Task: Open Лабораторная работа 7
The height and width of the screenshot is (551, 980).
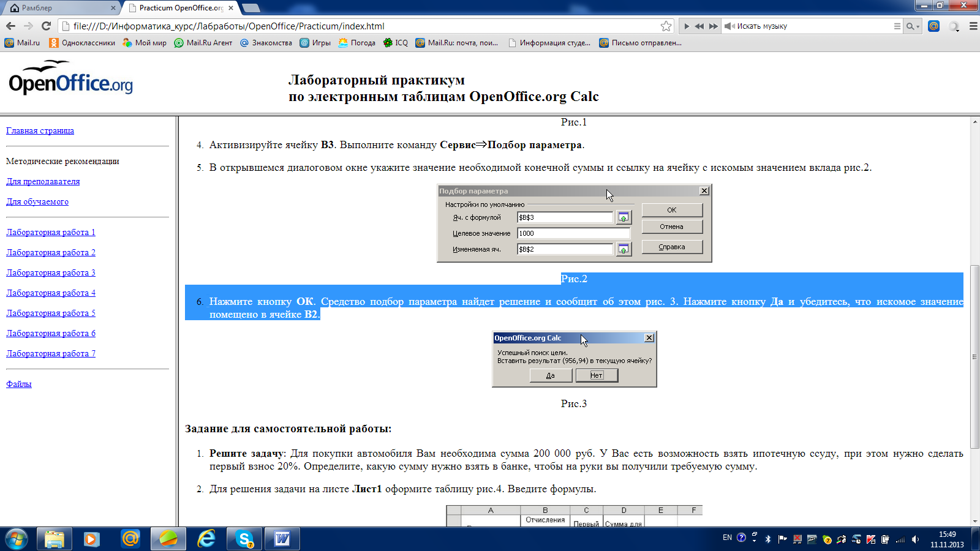Action: point(51,353)
